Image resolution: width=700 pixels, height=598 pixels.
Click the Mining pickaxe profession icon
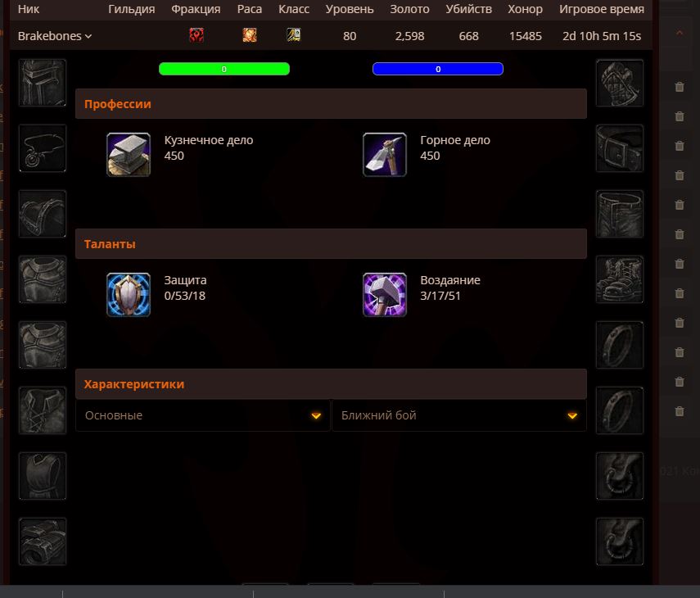click(384, 155)
